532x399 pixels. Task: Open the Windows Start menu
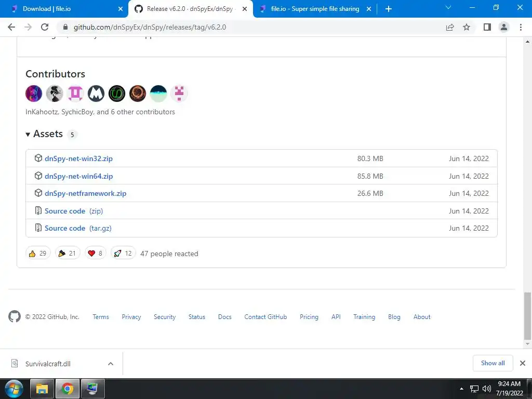coord(14,389)
